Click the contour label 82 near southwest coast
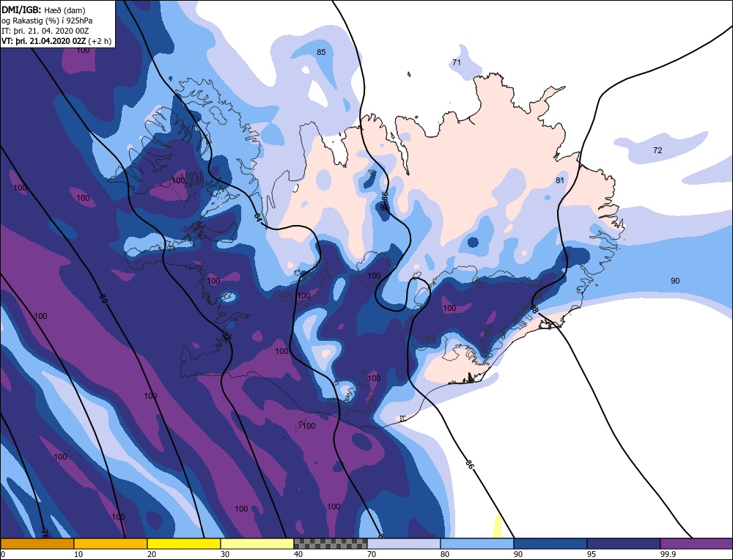 (x=226, y=336)
